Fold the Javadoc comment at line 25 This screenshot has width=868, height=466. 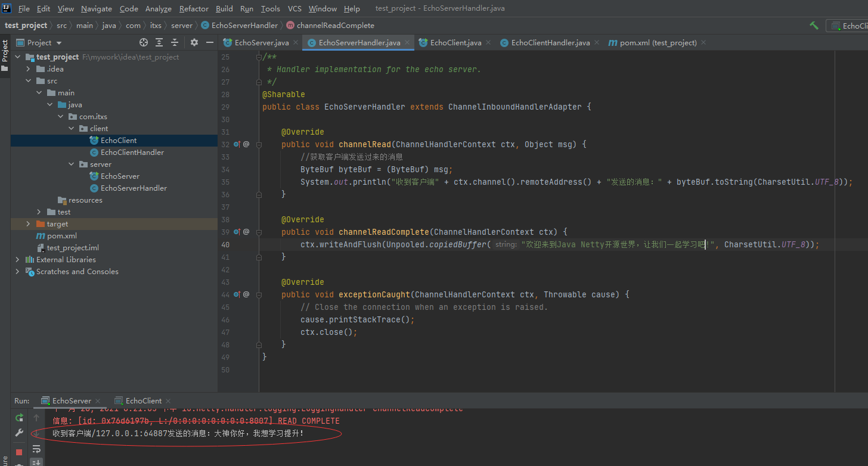259,57
